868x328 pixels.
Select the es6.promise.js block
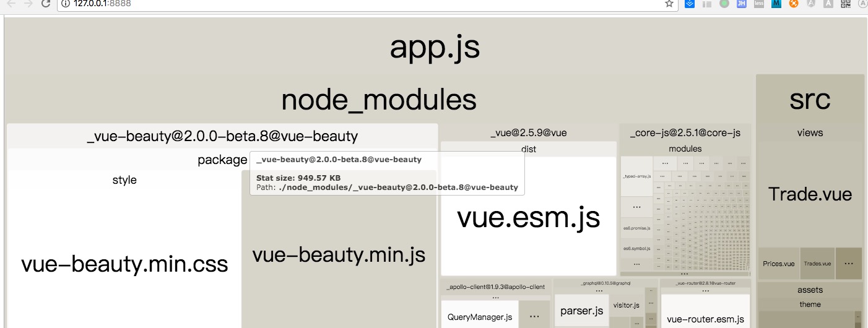point(636,228)
